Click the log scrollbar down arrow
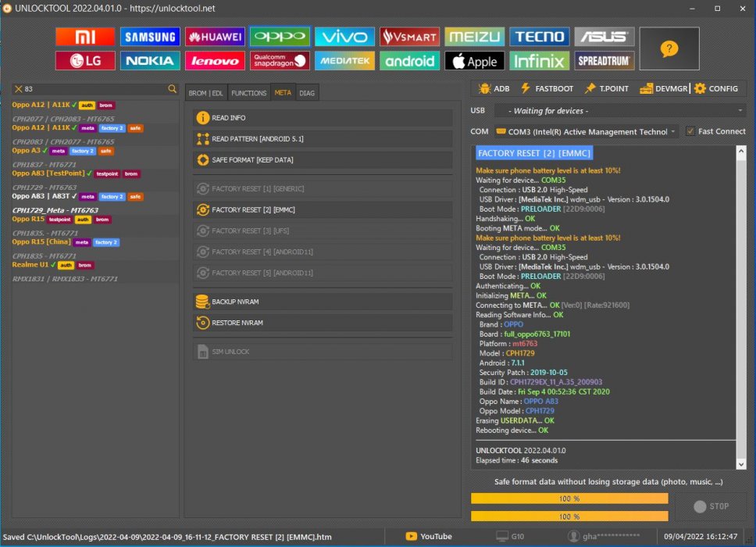 (741, 464)
